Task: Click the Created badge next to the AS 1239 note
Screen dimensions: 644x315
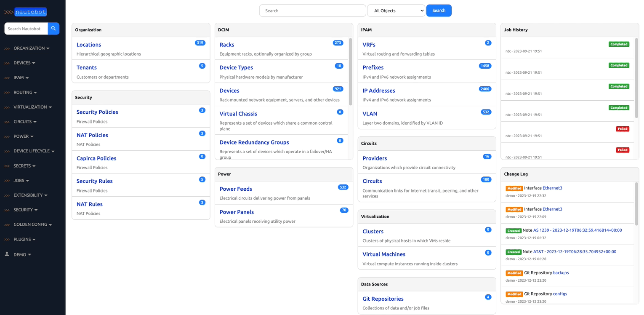Action: [514, 231]
